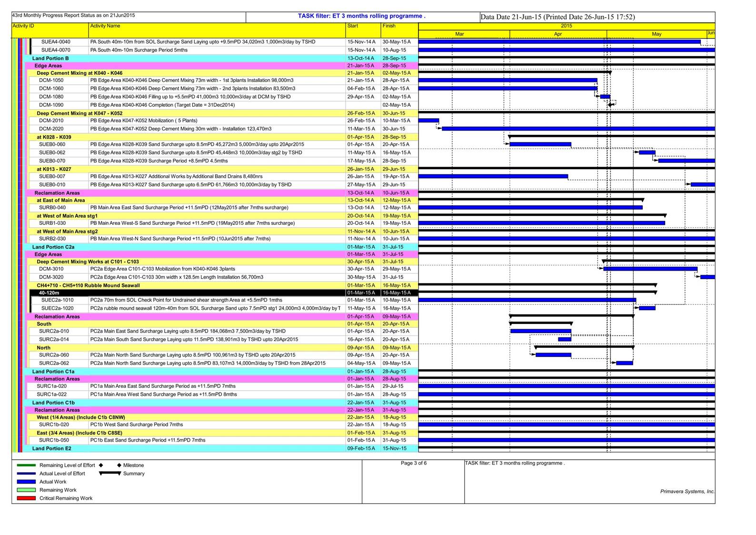The image size is (756, 535).
Task: Click activity ID SURC2a-014
Action: pyautogui.click(x=54, y=340)
